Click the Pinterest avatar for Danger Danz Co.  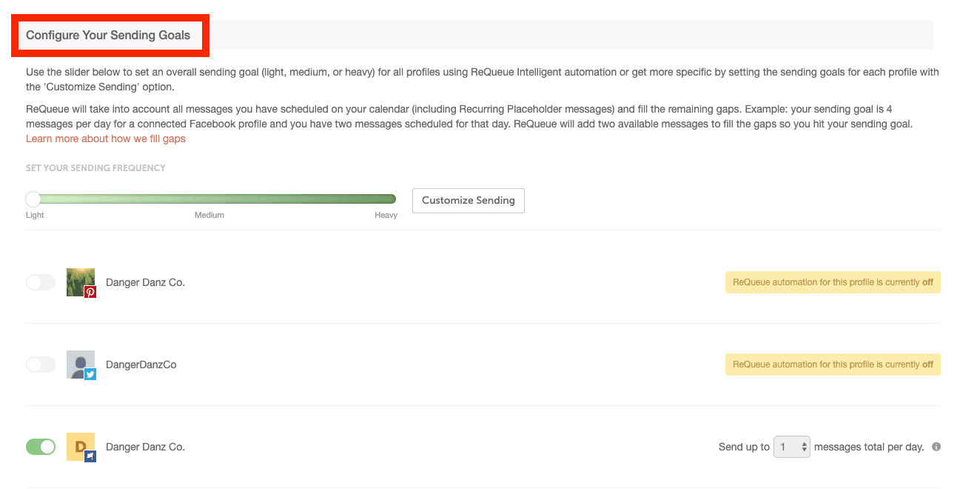tap(81, 282)
